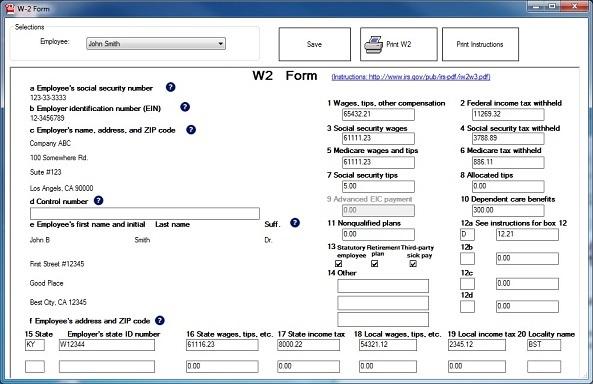The image size is (593, 384).
Task: Click second-row Local income tax field 0.00
Action: click(x=477, y=366)
